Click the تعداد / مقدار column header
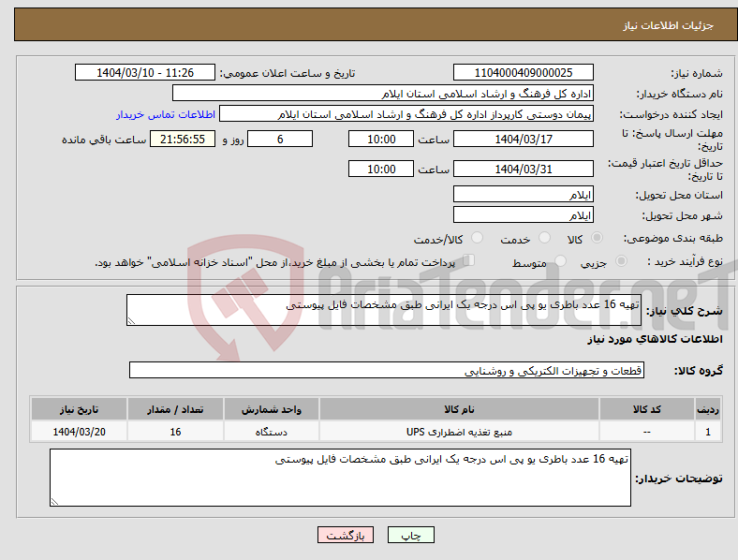The width and height of the screenshot is (738, 560). coord(175,409)
